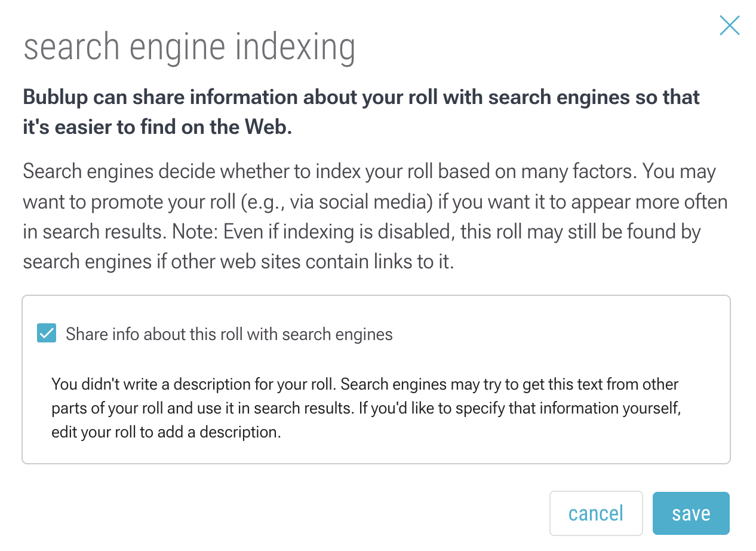Click the "parts of your roll and use it" line

tap(367, 409)
